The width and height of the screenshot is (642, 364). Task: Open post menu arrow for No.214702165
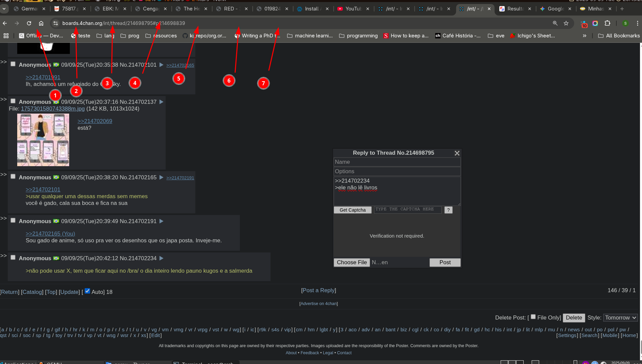(x=161, y=177)
